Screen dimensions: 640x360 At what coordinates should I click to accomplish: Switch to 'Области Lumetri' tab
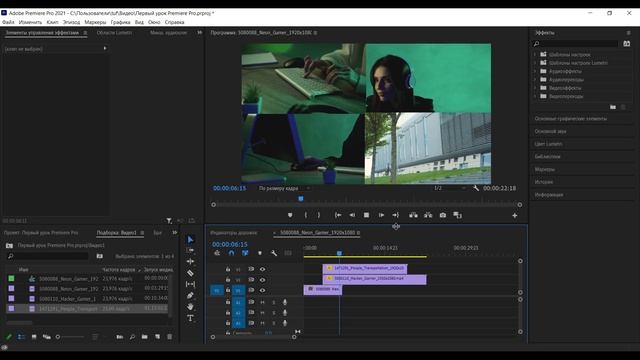pos(114,32)
